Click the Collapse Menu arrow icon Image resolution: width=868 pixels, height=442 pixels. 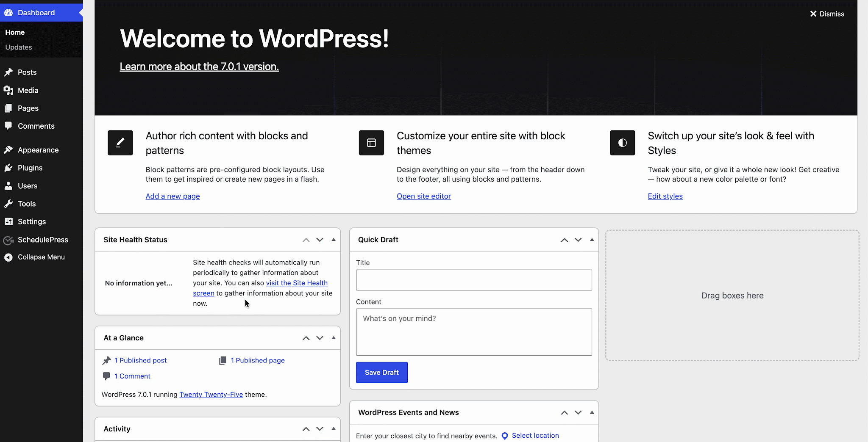pos(8,257)
